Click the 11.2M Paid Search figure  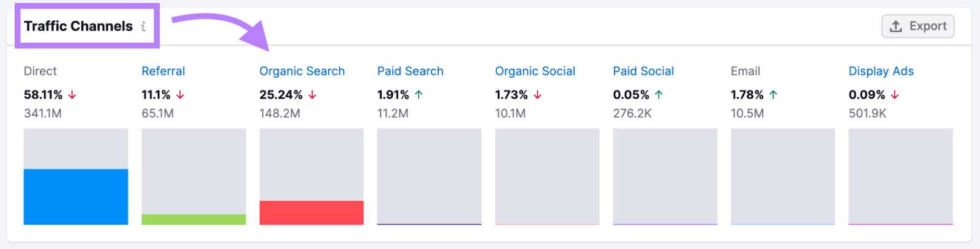393,113
